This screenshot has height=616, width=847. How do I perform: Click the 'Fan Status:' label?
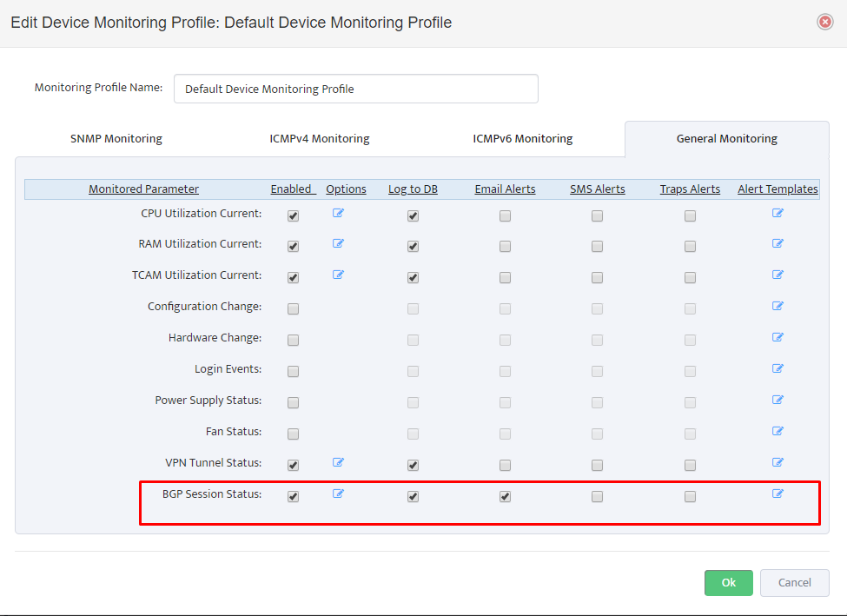pyautogui.click(x=234, y=431)
